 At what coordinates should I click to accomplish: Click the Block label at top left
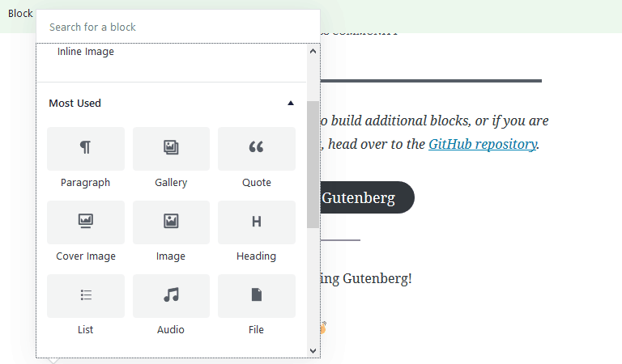(x=20, y=14)
